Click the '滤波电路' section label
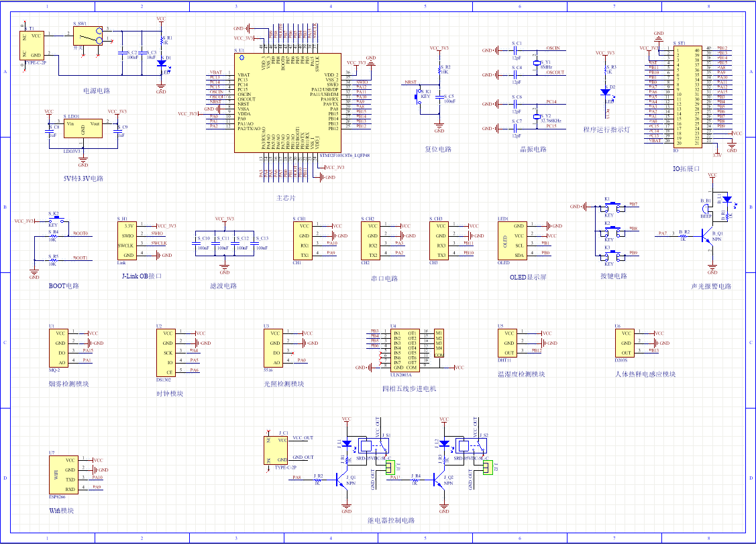 223,286
